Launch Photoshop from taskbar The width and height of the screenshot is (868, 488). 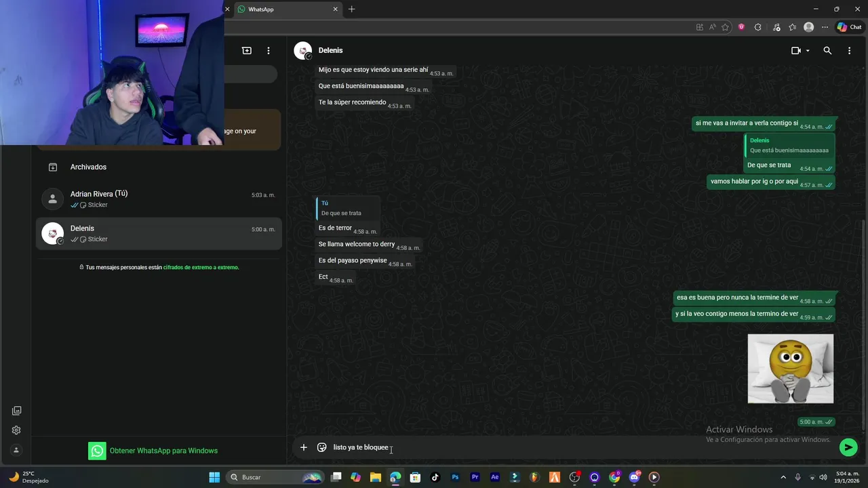tap(455, 477)
